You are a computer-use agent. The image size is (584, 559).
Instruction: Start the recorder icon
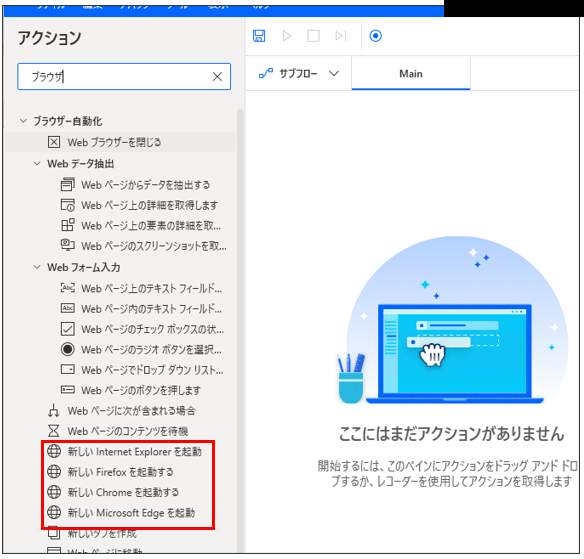(375, 36)
